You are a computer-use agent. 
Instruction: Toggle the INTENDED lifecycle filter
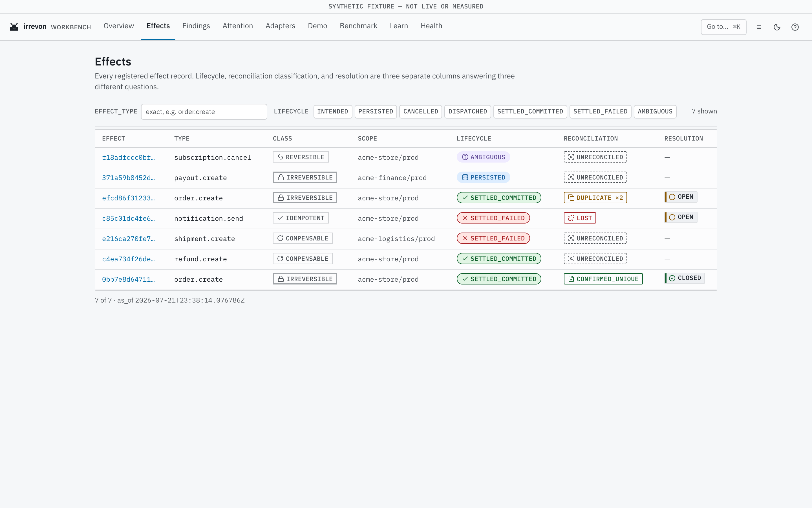pyautogui.click(x=332, y=111)
